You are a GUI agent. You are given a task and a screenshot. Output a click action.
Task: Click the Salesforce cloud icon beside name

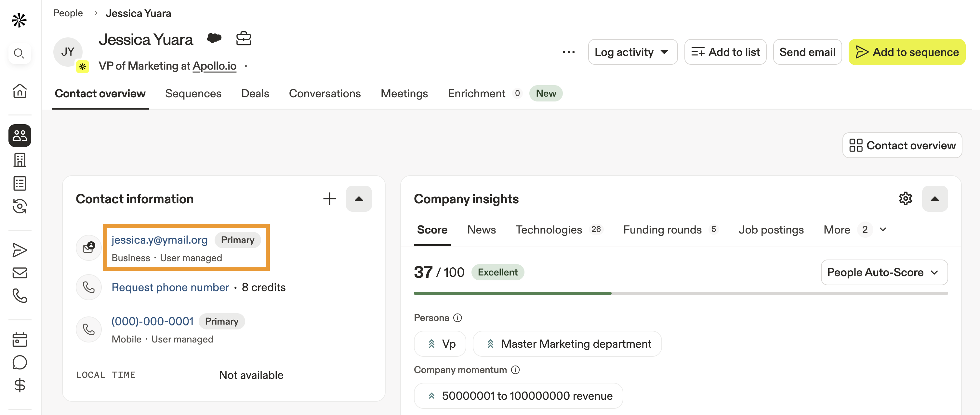214,38
